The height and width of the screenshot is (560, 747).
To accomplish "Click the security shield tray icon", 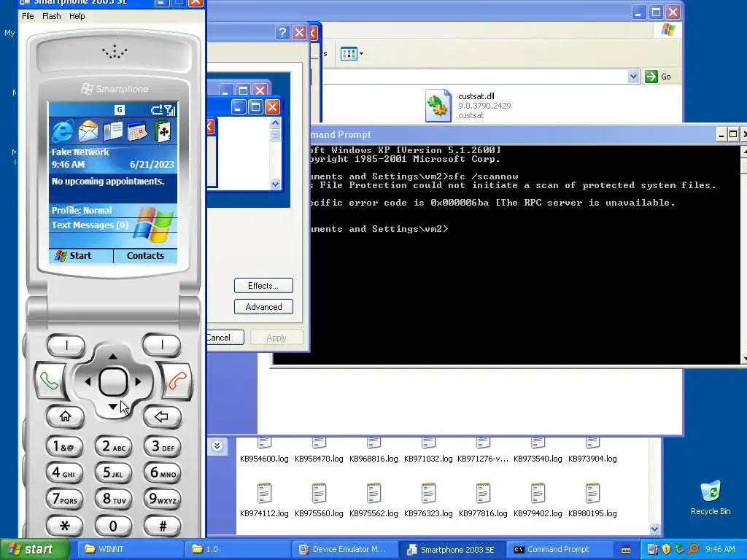I will pos(667,549).
